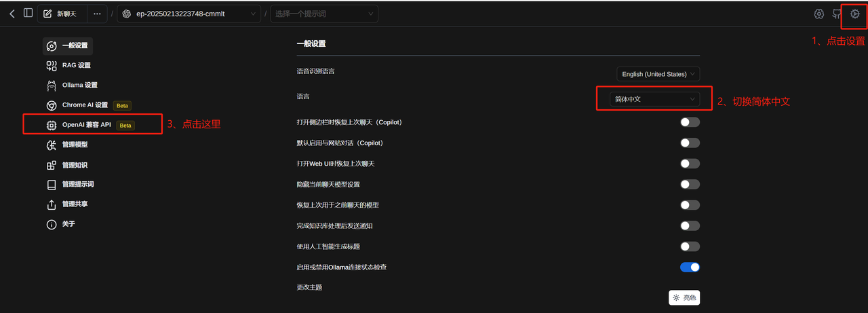The image size is (868, 313).
Task: Click the back arrow icon
Action: 12,14
